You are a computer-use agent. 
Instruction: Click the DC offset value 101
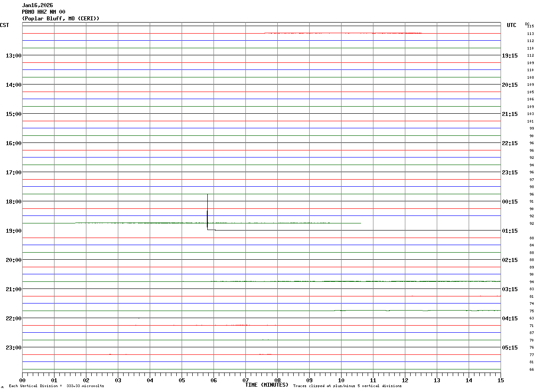(x=530, y=121)
